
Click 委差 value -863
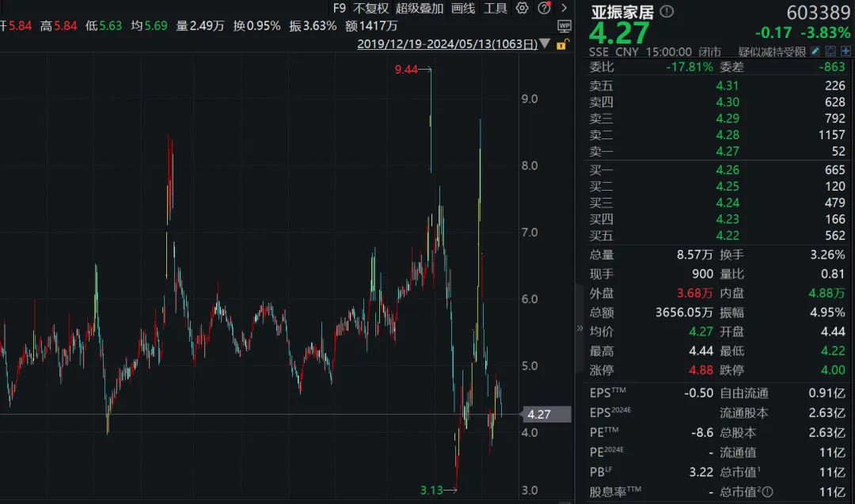(832, 67)
